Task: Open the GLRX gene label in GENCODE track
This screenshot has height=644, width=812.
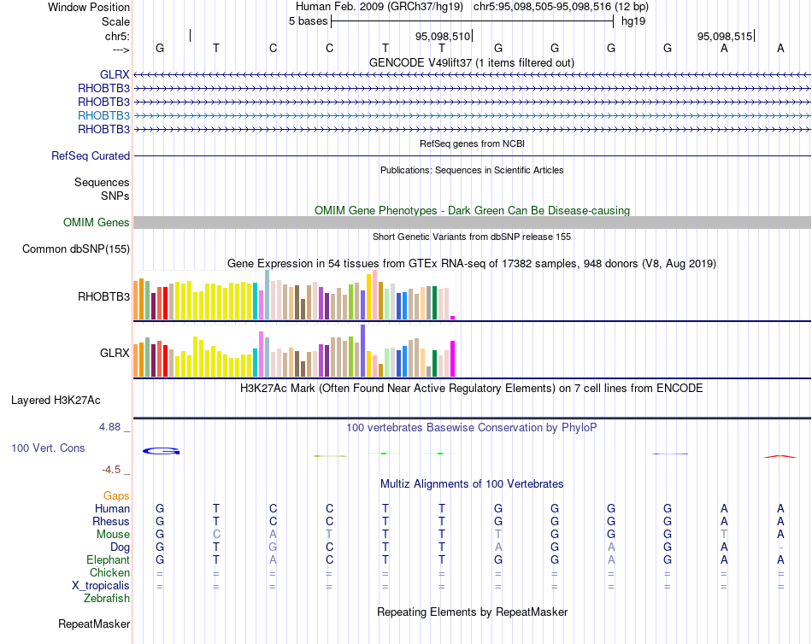Action: (115, 74)
